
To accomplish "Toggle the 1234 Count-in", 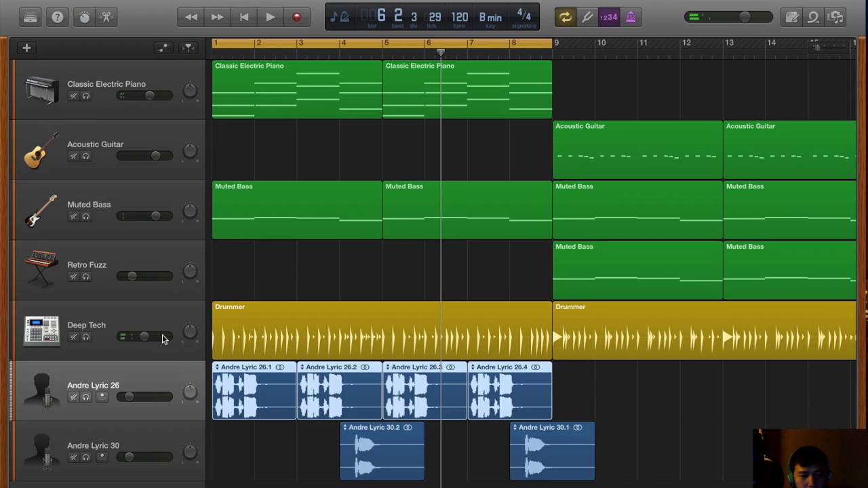I will point(609,17).
